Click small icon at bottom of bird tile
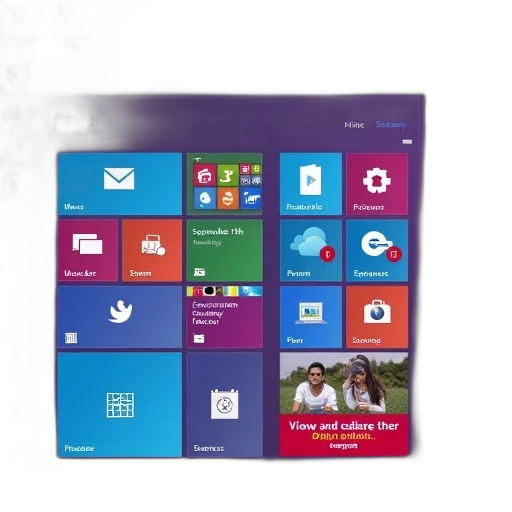This screenshot has height=512, width=512. coord(71,338)
